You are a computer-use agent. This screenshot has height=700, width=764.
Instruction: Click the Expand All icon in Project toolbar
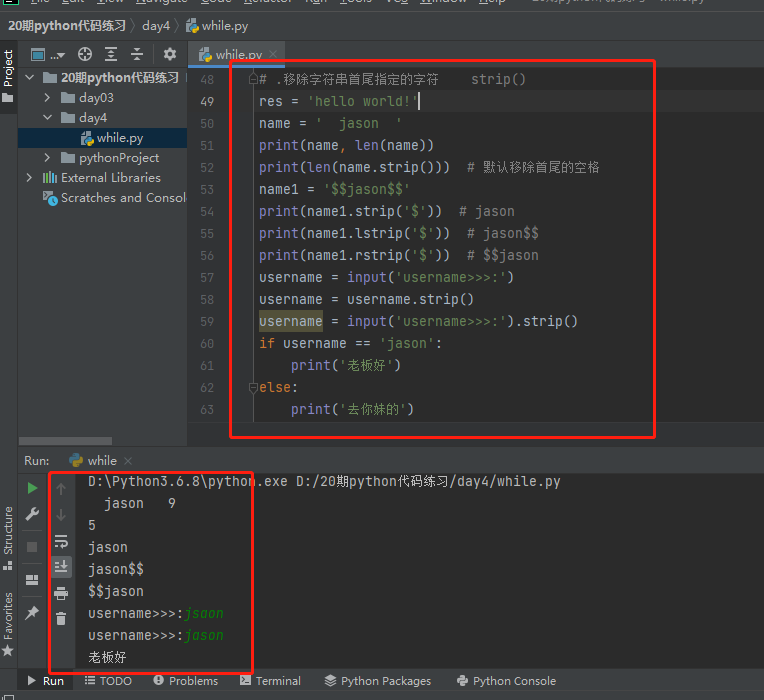click(111, 54)
